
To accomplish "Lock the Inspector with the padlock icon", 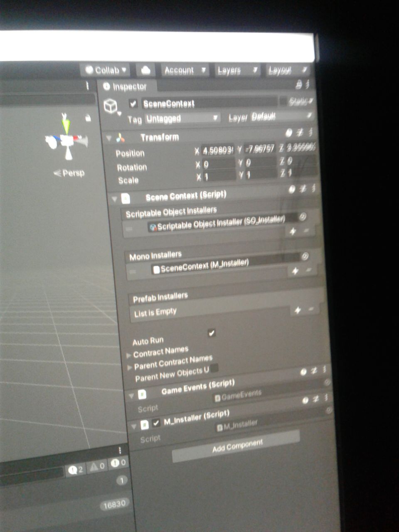I will [x=299, y=85].
